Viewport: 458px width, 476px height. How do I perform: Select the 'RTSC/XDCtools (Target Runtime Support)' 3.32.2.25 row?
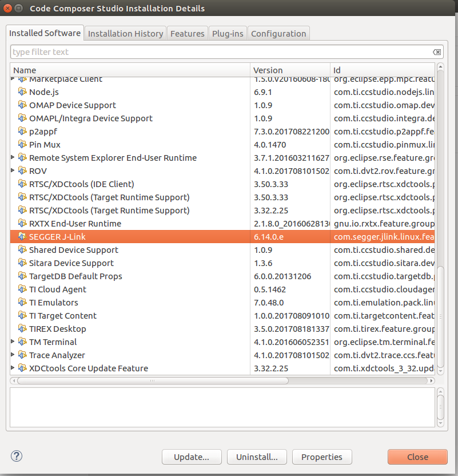coord(222,211)
